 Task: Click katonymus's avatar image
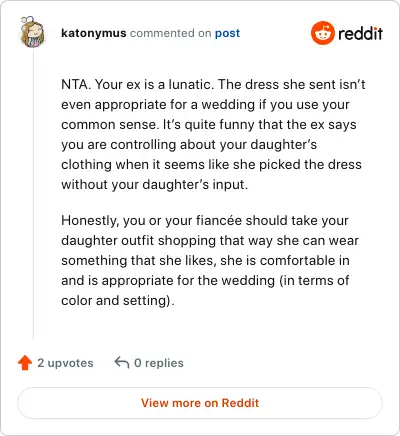(x=32, y=32)
